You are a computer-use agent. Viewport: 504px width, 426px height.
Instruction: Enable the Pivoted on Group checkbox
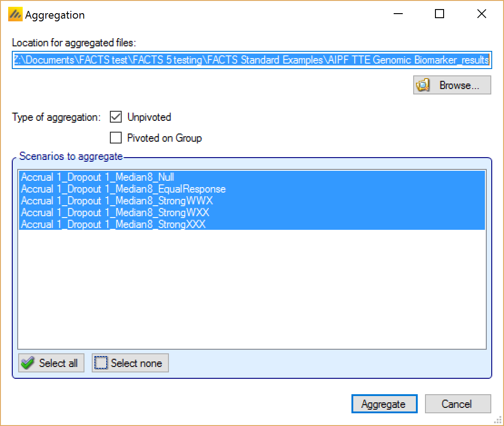(116, 138)
